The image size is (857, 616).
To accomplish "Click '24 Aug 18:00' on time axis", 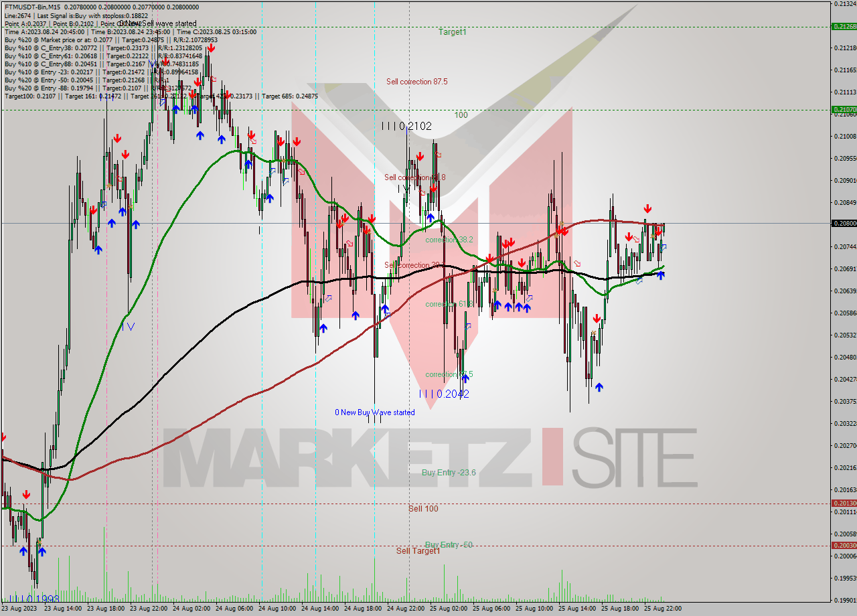I will coord(363,609).
